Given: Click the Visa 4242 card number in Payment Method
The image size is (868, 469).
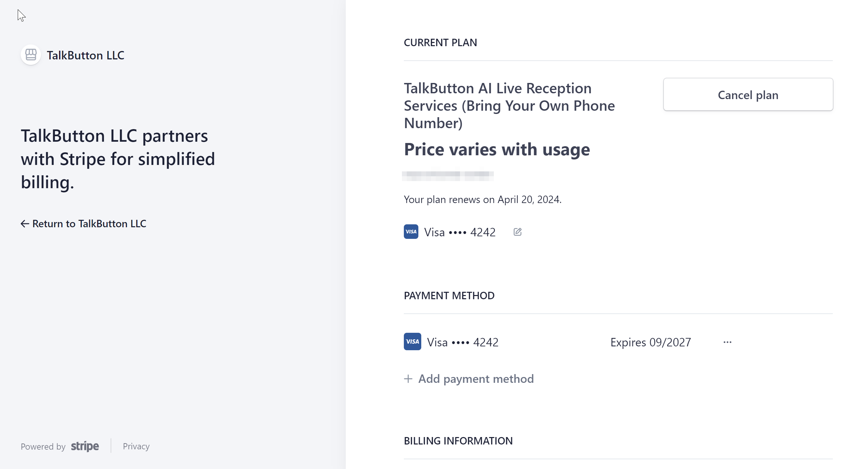Looking at the screenshot, I should 463,342.
